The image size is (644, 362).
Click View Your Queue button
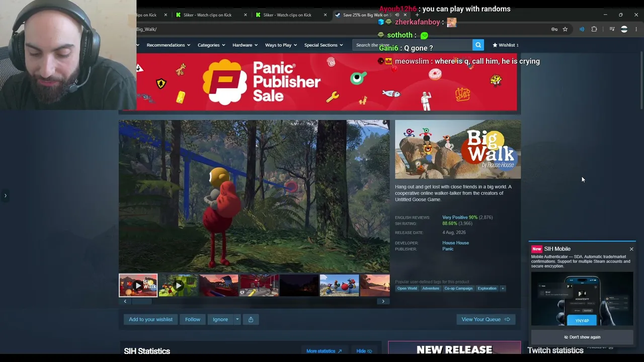click(486, 319)
